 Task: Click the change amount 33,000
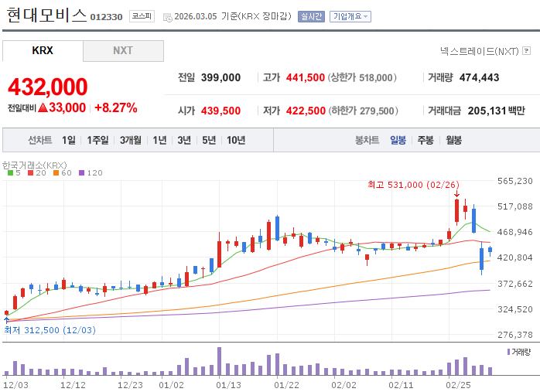point(67,107)
